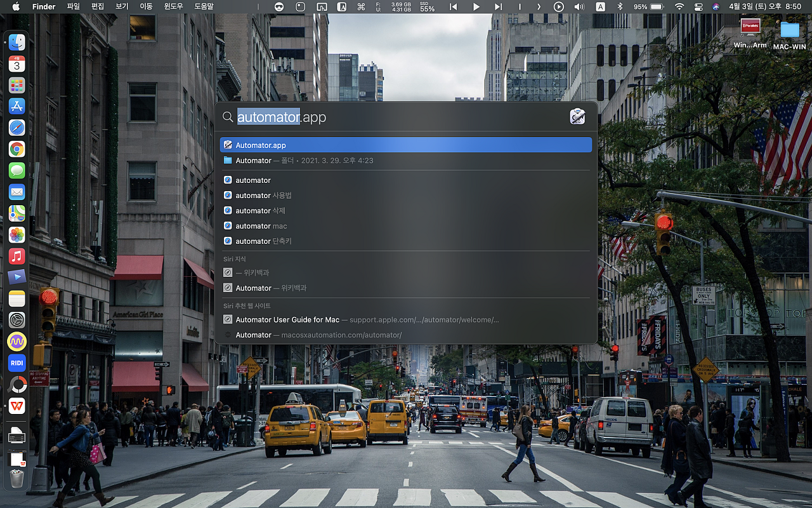The image size is (812, 508).
Task: Select the Automator.app top hit result
Action: 406,145
